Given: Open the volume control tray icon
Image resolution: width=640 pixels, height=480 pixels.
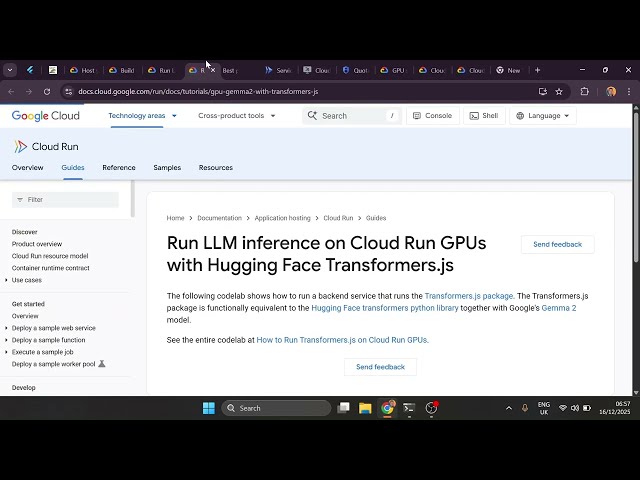Looking at the screenshot, I should tap(575, 408).
